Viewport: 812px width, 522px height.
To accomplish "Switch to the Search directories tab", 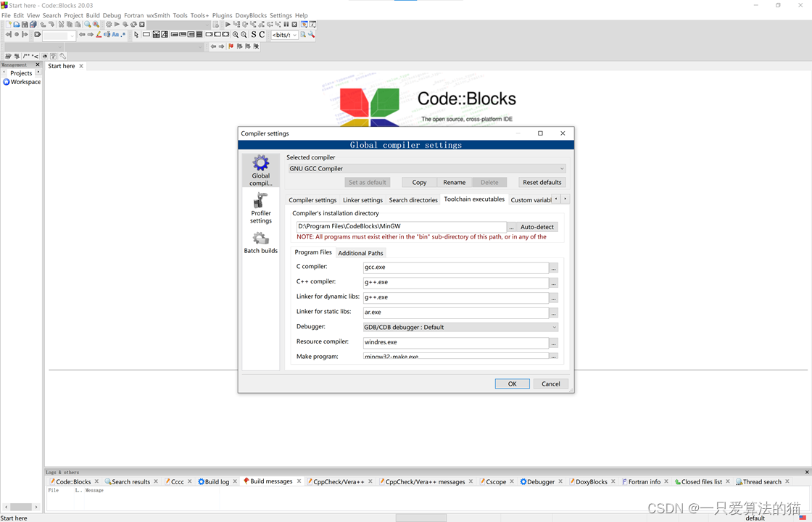I will point(413,200).
